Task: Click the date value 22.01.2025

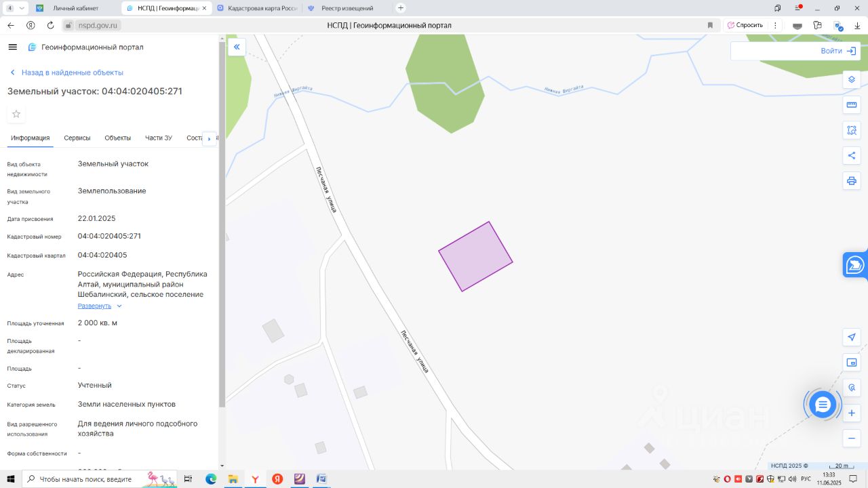Action: [x=97, y=219]
